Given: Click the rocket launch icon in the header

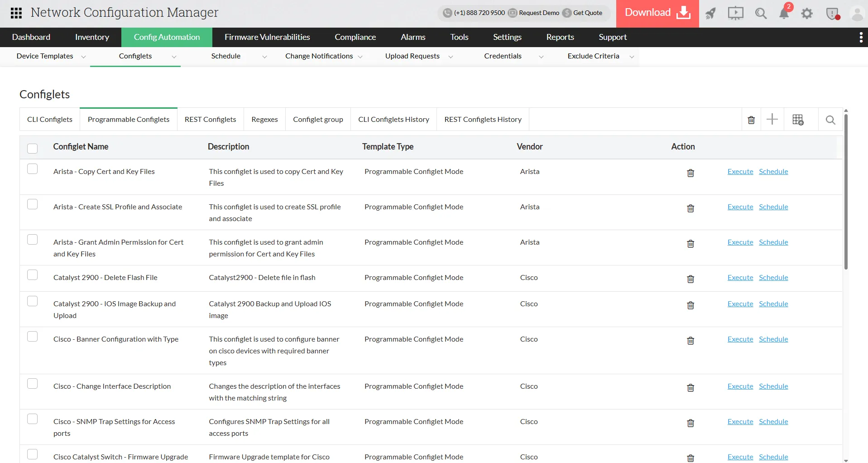Looking at the screenshot, I should click(x=710, y=13).
